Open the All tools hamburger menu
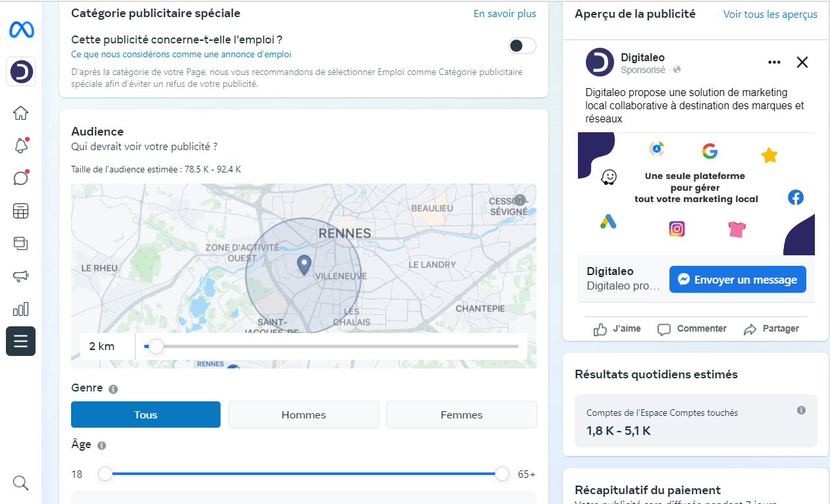Image resolution: width=830 pixels, height=504 pixels. pos(20,341)
